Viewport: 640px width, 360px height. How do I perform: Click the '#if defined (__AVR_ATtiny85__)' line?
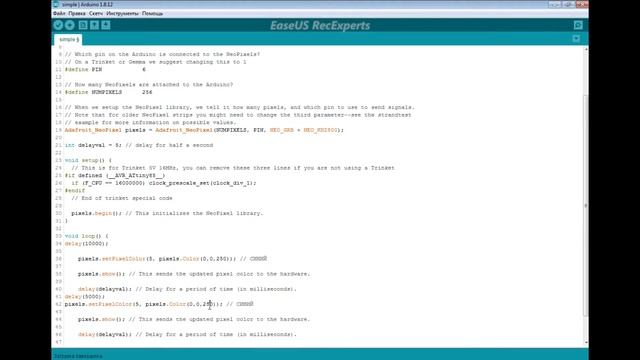tap(115, 175)
